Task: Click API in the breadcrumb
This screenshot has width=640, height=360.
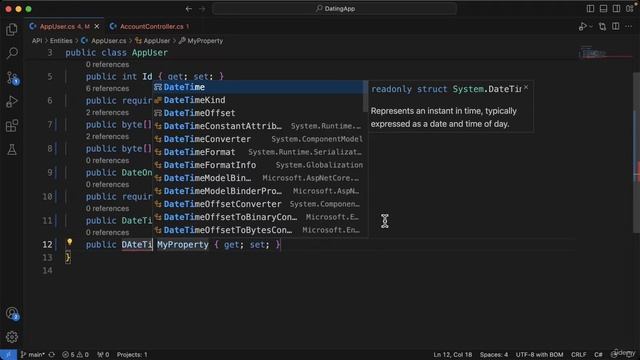Action: pos(37,41)
